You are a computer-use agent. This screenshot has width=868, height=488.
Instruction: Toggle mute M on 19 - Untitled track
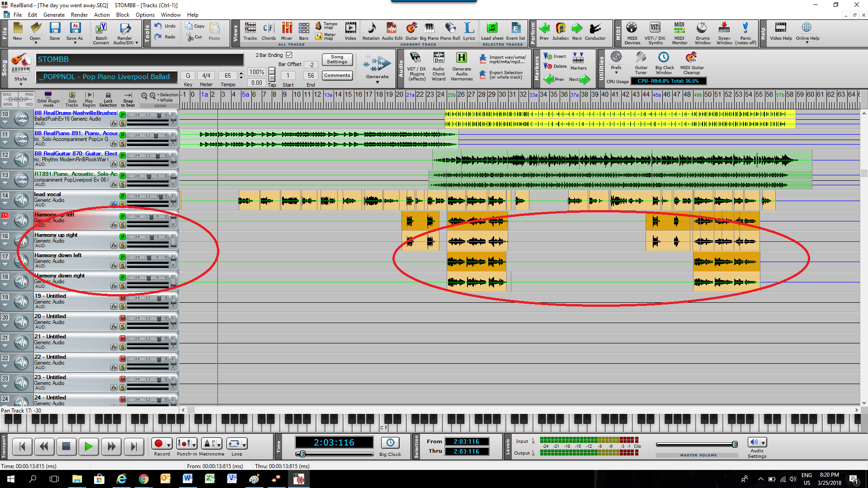click(x=123, y=298)
